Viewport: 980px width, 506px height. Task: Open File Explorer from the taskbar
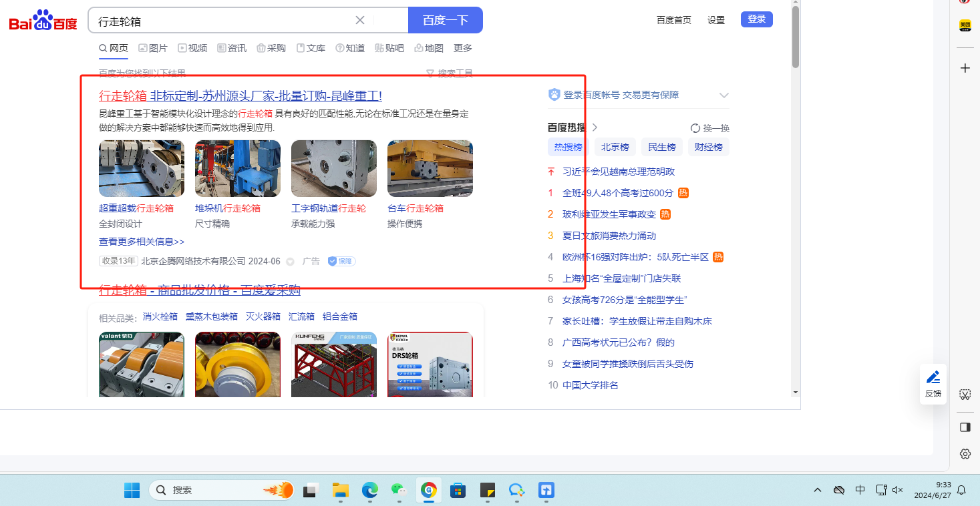click(341, 490)
